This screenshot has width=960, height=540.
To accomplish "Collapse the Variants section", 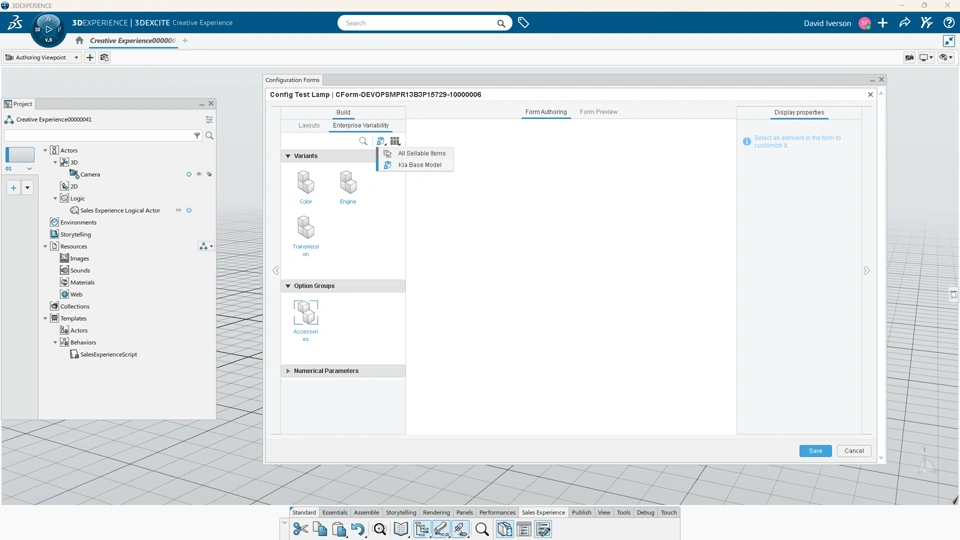I will [x=288, y=156].
